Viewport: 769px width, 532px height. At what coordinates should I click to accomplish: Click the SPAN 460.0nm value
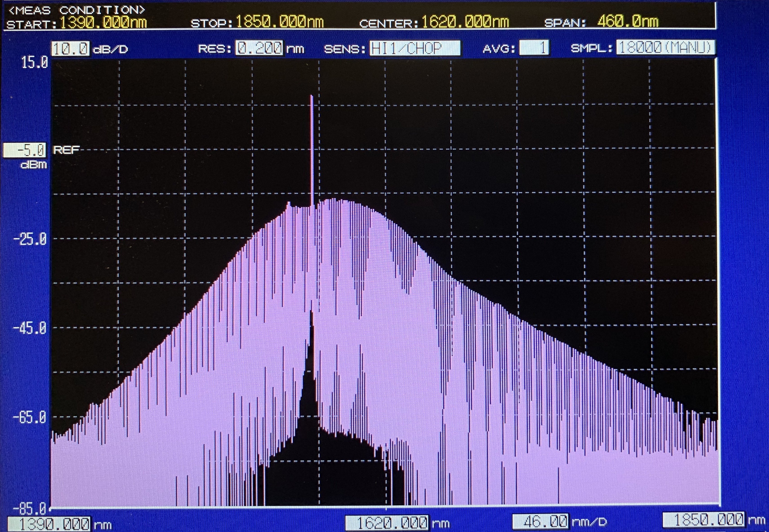coord(628,22)
